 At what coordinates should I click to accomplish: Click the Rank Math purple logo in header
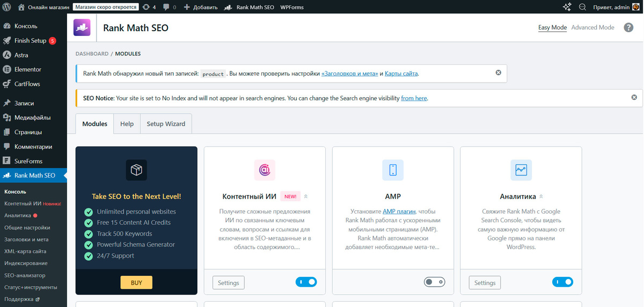[82, 27]
